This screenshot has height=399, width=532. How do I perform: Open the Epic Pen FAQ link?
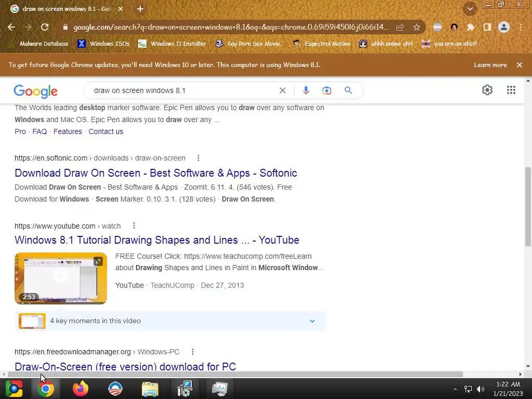click(39, 131)
